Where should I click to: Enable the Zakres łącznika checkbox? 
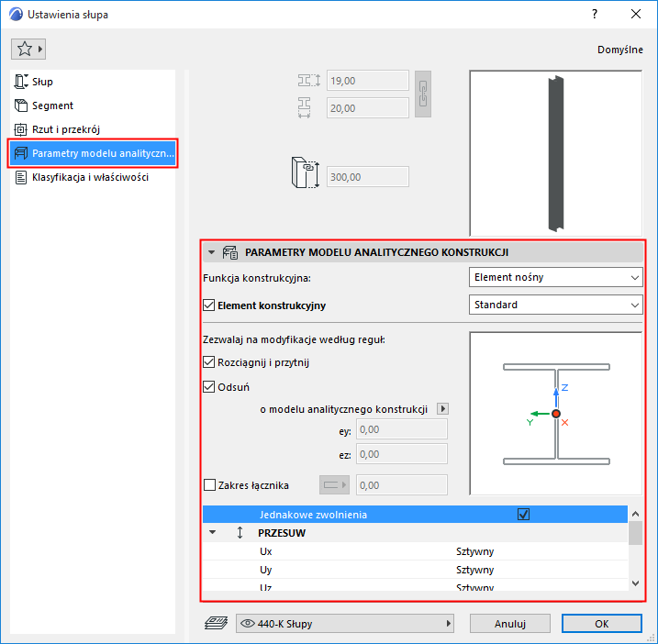(x=209, y=485)
